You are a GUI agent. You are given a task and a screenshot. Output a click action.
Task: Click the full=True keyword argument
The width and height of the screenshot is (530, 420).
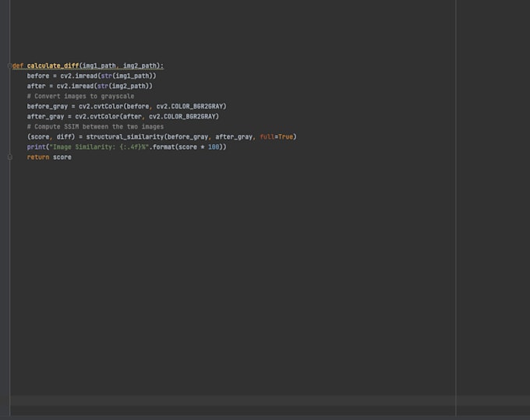[276, 136]
